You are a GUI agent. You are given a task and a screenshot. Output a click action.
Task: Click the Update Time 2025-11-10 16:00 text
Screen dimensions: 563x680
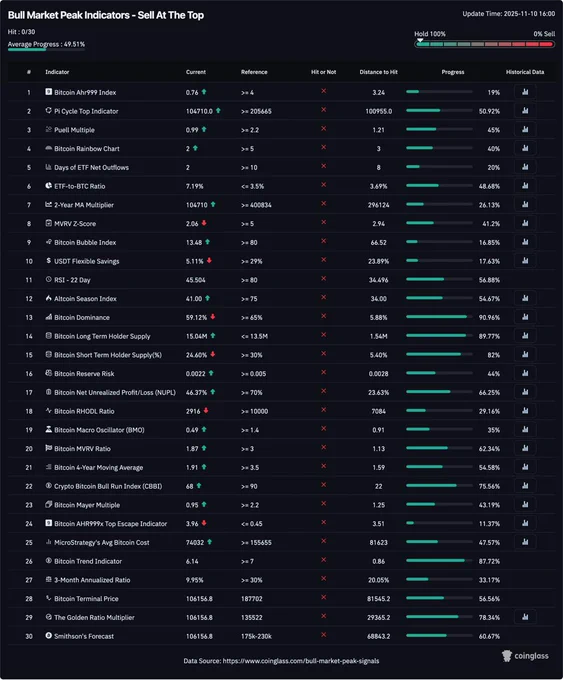click(x=508, y=14)
